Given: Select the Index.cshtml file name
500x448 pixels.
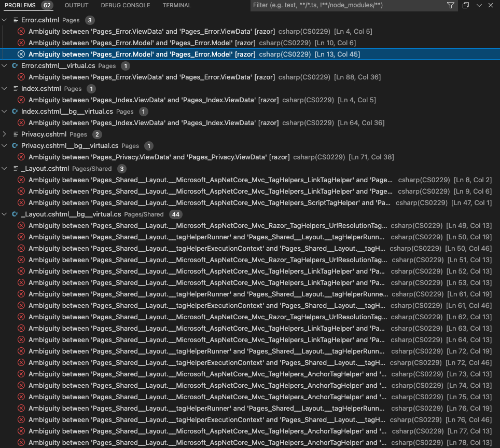Looking at the screenshot, I should pyautogui.click(x=41, y=89).
